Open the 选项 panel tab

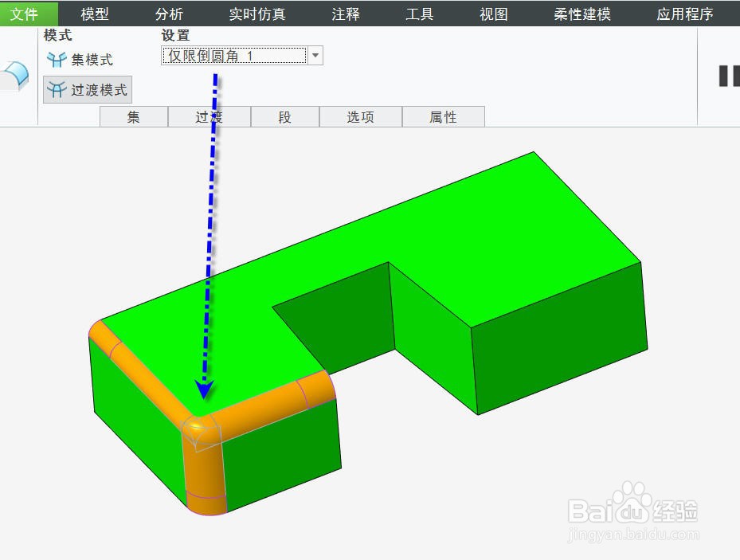point(361,117)
